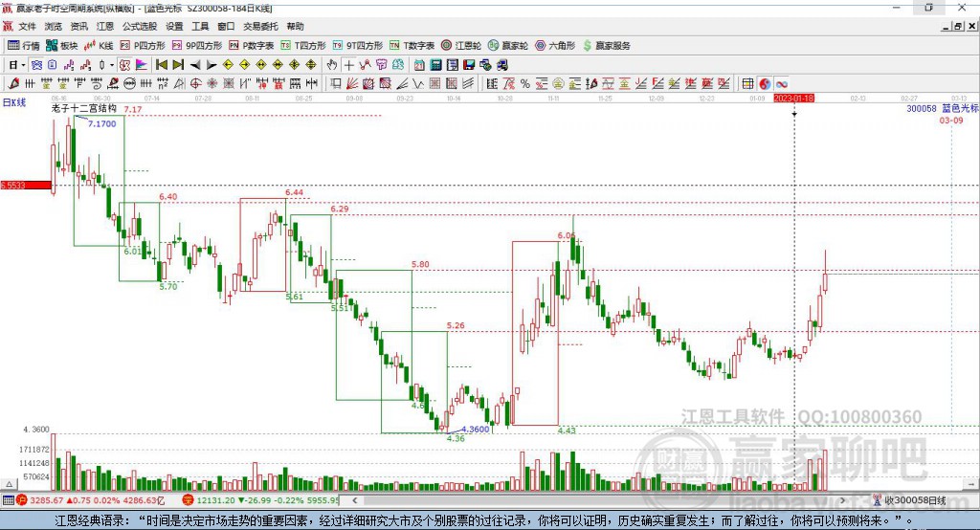Open the calculator icon
Image resolution: width=980 pixels, height=530 pixels.
pos(435,65)
